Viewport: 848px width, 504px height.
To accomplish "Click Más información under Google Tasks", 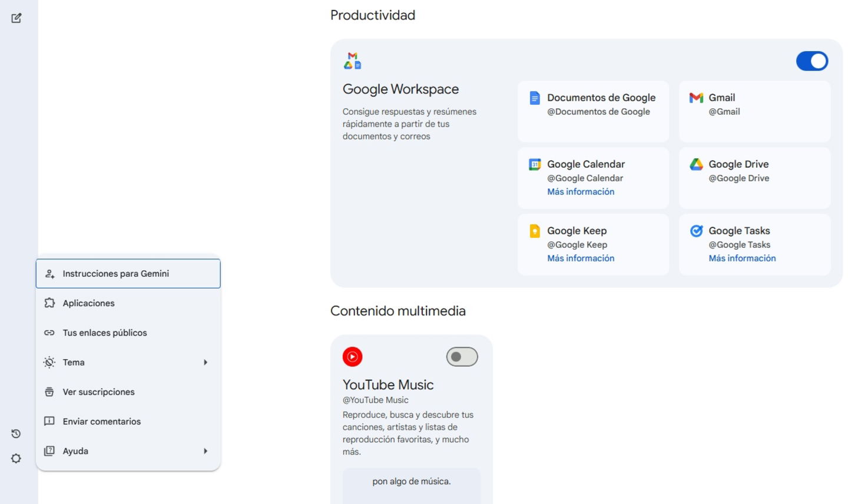I will click(742, 258).
